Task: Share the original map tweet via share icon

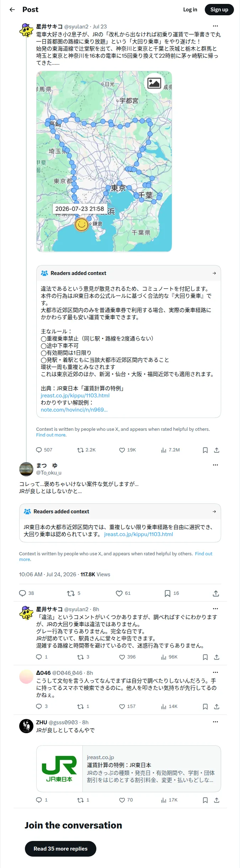Action: (217, 450)
